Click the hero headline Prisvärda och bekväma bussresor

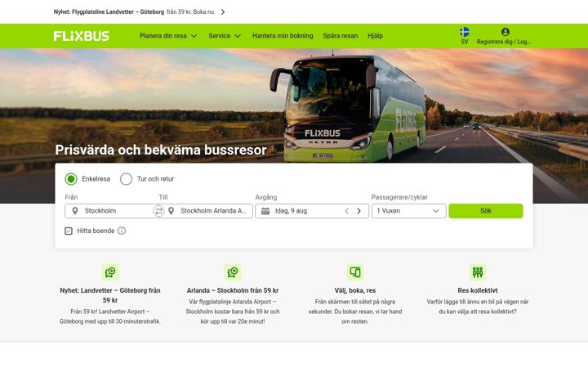click(x=161, y=150)
